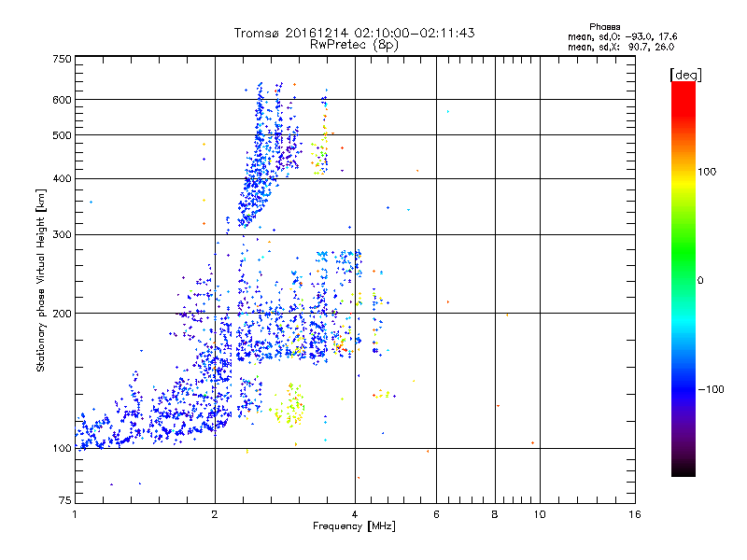Click the colorbar '100' tick label

tap(707, 172)
